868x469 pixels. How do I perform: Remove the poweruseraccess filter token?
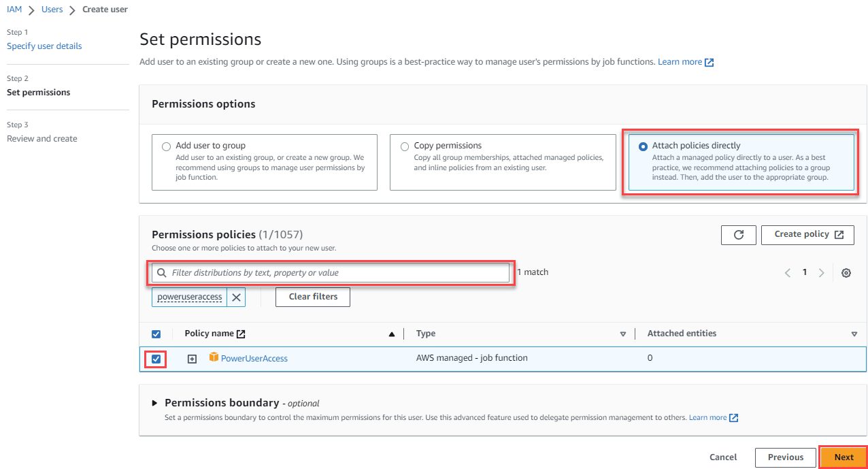point(235,297)
